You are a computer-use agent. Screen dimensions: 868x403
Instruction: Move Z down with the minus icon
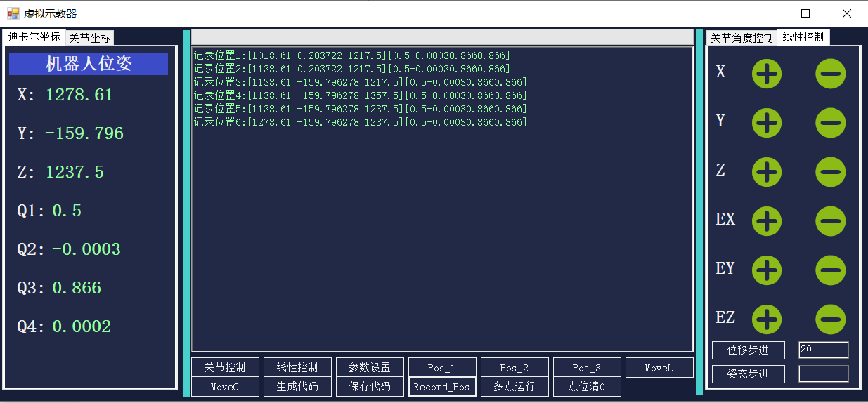830,172
